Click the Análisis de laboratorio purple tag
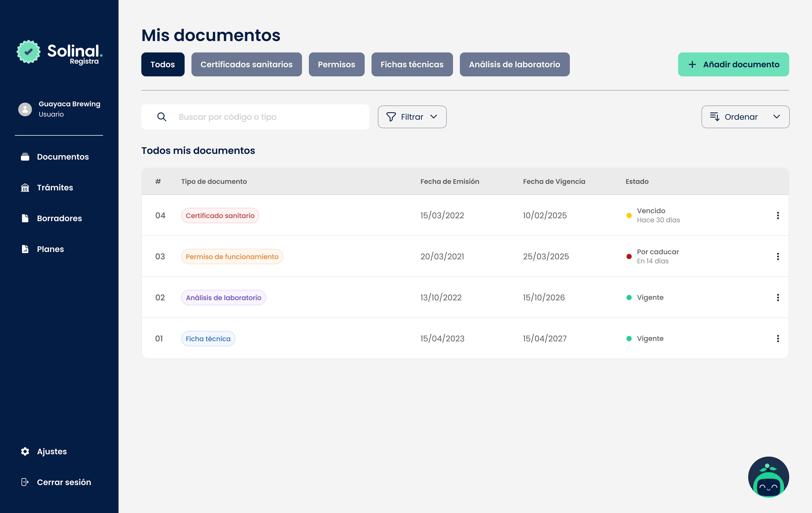This screenshot has height=513, width=812. [x=223, y=298]
